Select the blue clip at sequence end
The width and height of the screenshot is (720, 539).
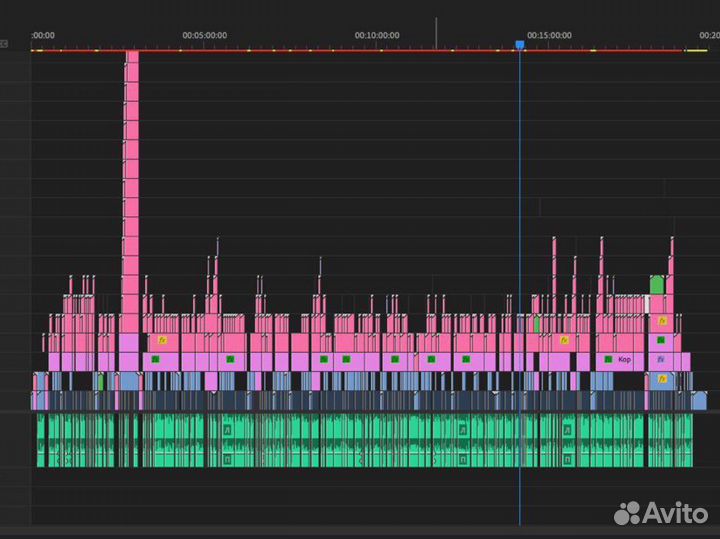coord(698,401)
